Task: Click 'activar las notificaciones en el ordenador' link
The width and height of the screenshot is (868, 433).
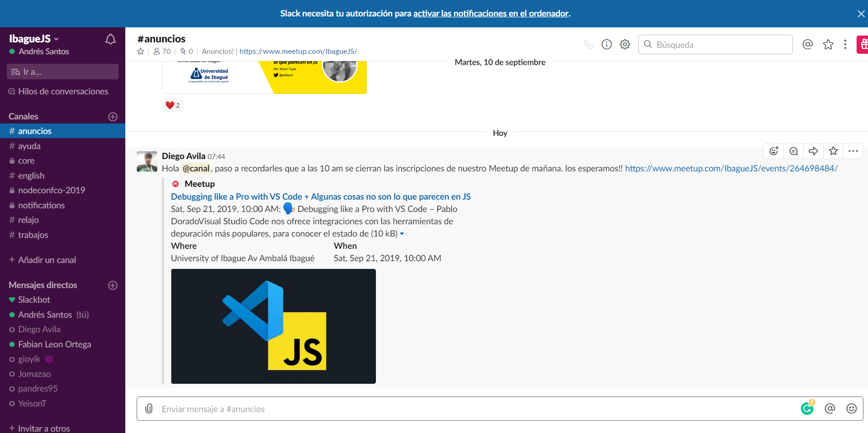Action: (x=491, y=14)
